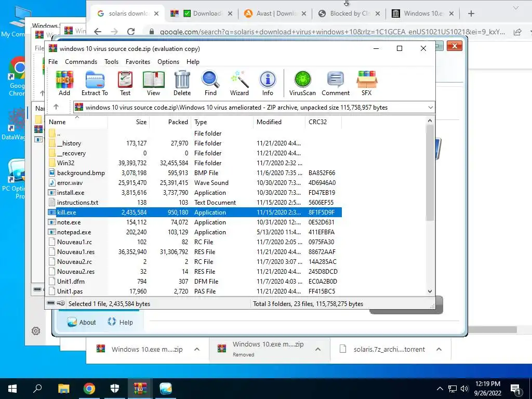Click the volume tray icon
Image resolution: width=532 pixels, height=399 pixels.
pyautogui.click(x=464, y=389)
